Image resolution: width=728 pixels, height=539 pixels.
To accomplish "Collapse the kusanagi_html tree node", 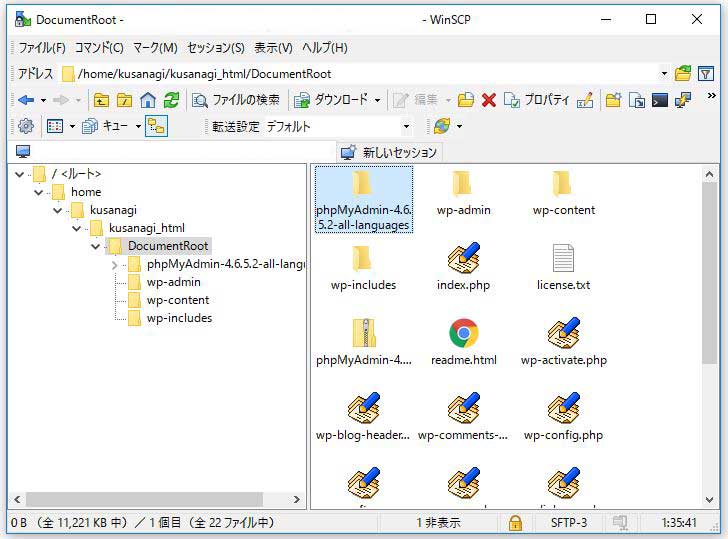I will pos(77,228).
